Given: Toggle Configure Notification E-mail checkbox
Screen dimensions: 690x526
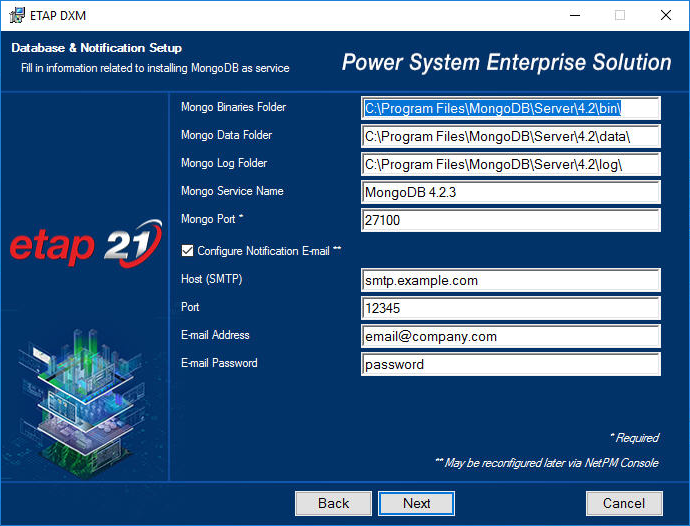Looking at the screenshot, I should click(187, 251).
